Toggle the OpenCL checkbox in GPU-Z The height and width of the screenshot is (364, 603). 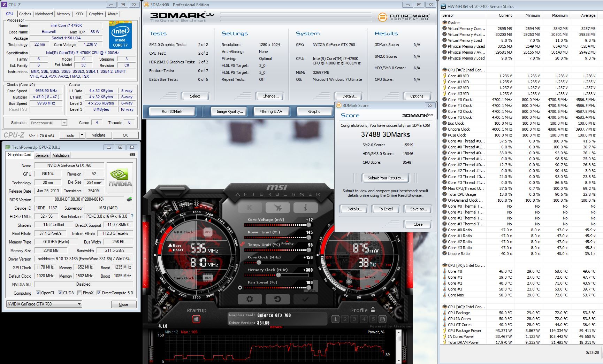(x=38, y=293)
